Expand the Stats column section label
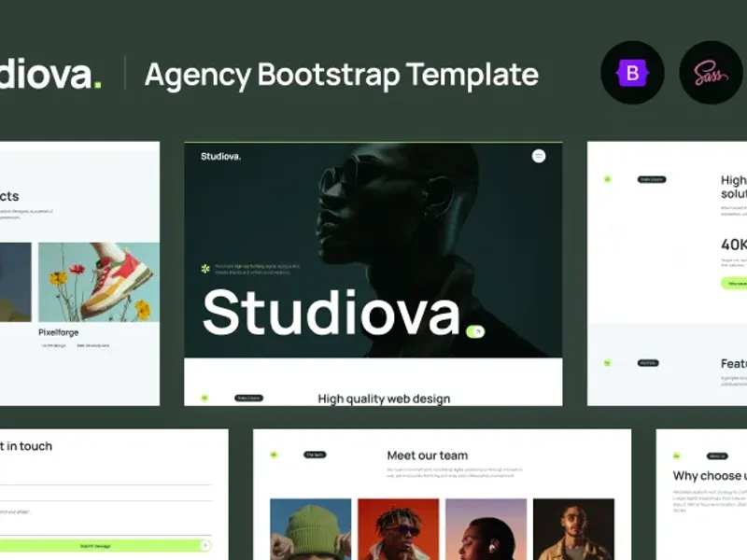The image size is (747, 560). click(651, 178)
